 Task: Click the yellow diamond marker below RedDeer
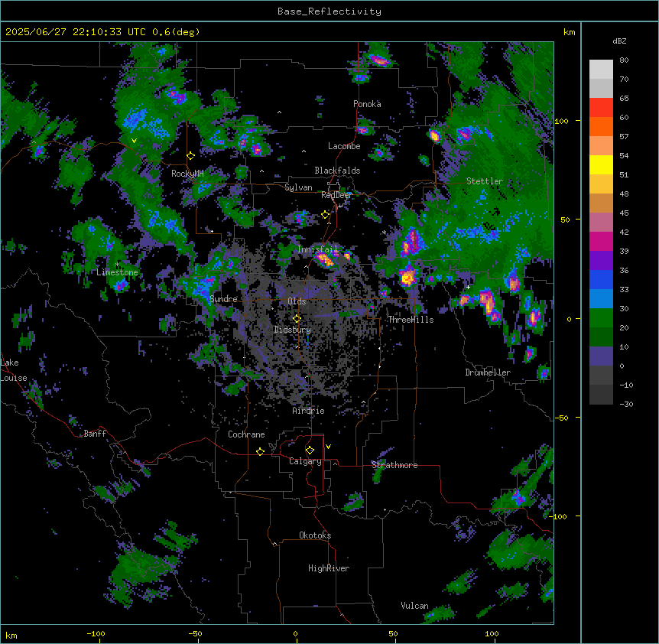pyautogui.click(x=326, y=215)
